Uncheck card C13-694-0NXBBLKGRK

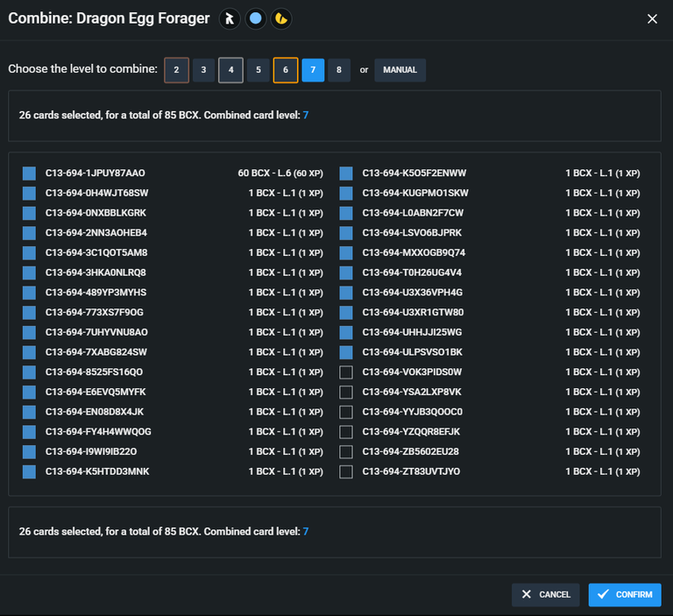point(29,213)
